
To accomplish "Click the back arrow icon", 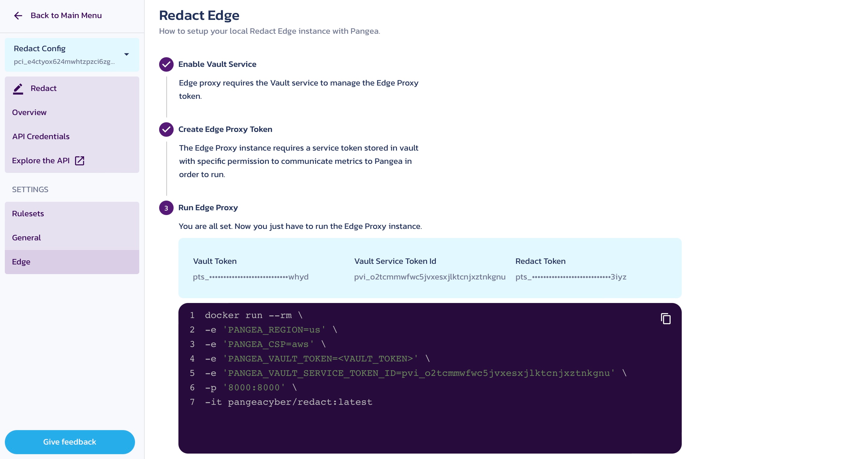I will pyautogui.click(x=18, y=15).
